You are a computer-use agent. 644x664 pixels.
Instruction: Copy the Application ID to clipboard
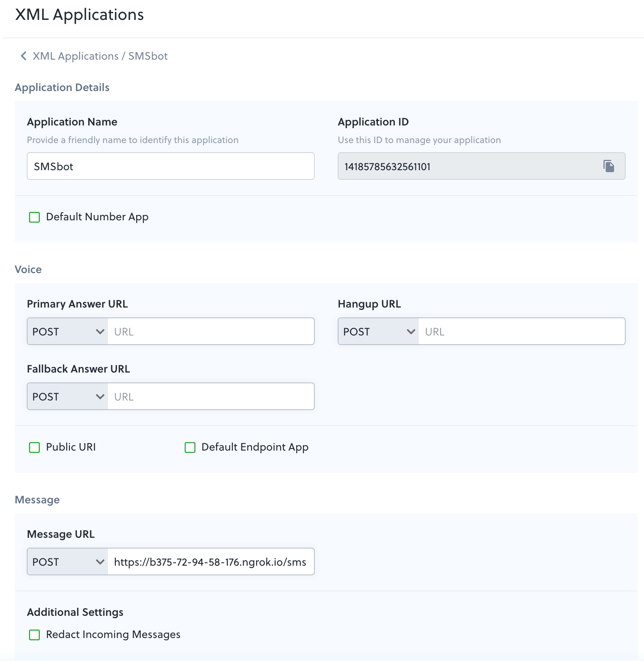click(x=608, y=166)
